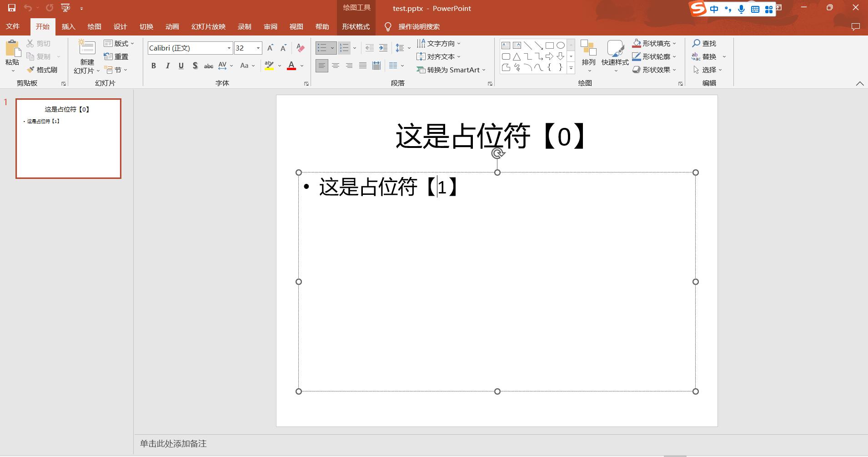
Task: Toggle underline formatting in 字体 group
Action: click(181, 66)
